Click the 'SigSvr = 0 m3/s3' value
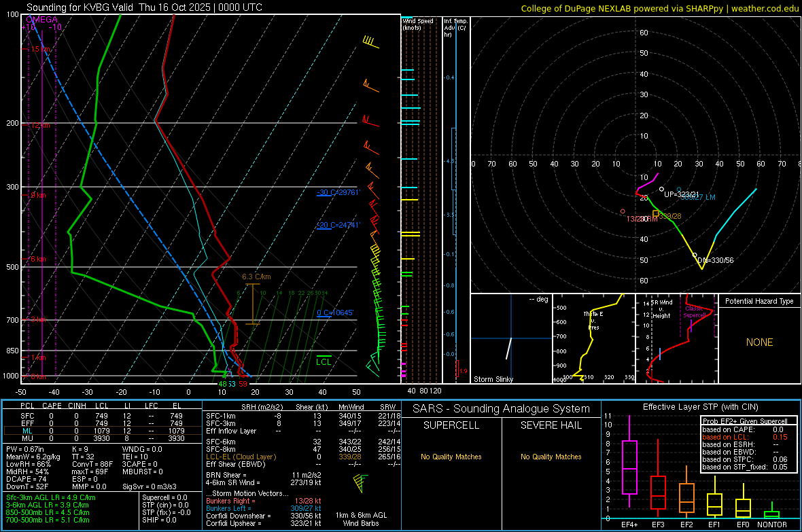This screenshot has width=802, height=532. [x=150, y=486]
